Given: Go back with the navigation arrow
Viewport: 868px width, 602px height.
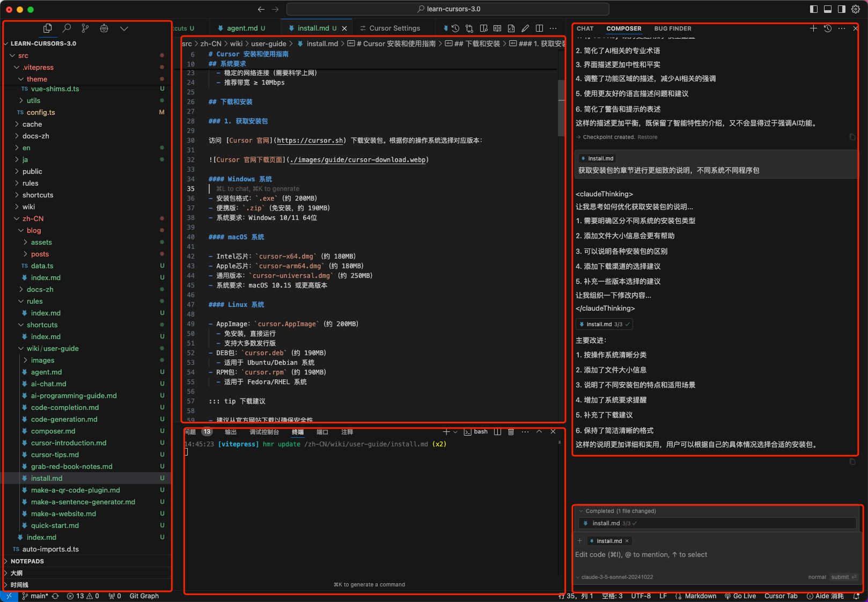Looking at the screenshot, I should click(261, 9).
